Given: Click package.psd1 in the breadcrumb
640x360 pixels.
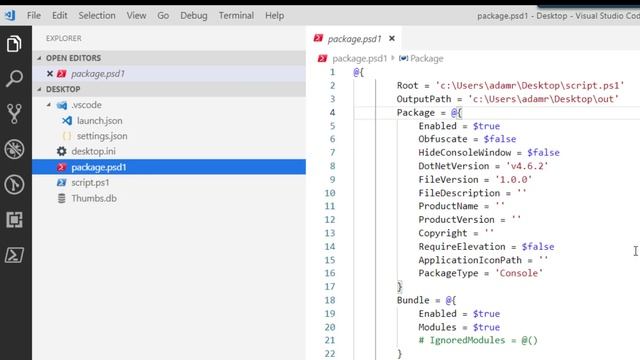Looking at the screenshot, I should click(x=359, y=58).
